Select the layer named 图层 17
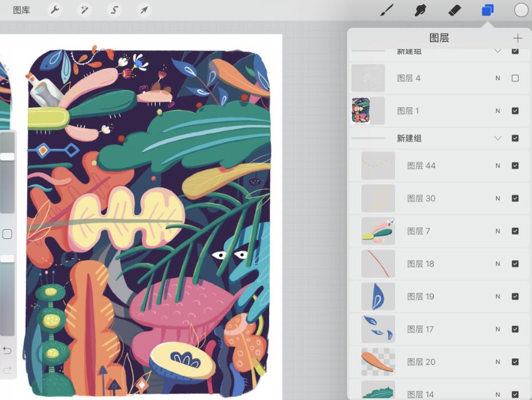 [x=420, y=330]
